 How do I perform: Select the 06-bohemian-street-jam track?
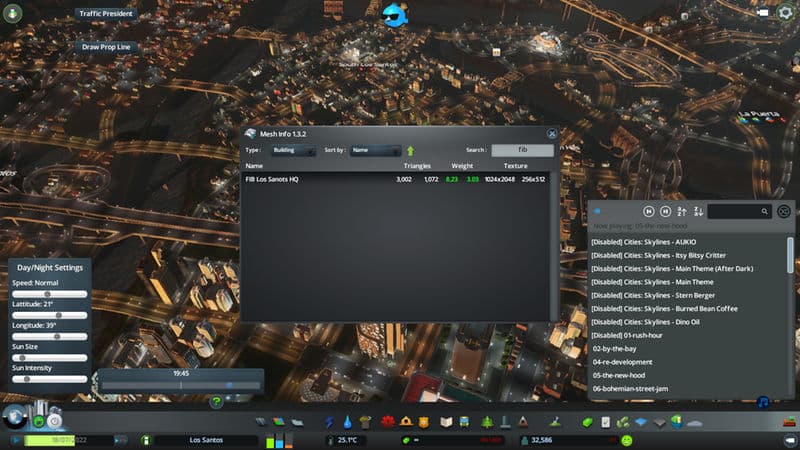point(630,388)
